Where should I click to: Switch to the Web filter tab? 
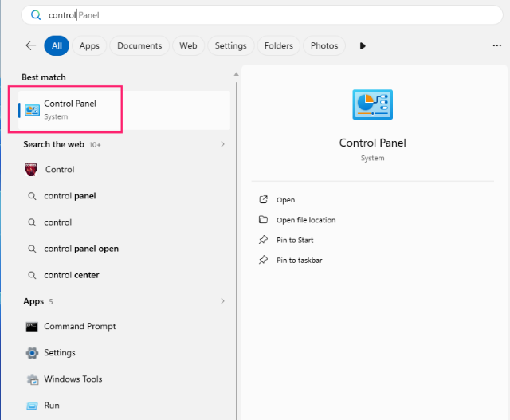[188, 45]
